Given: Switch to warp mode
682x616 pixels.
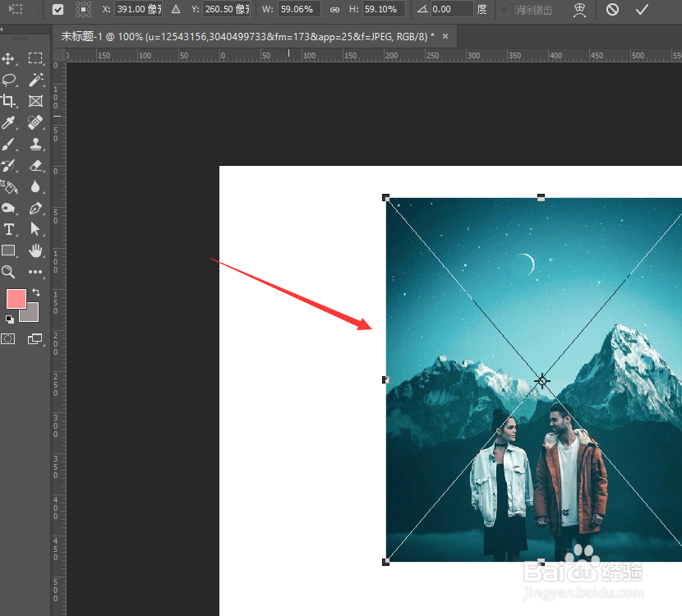Looking at the screenshot, I should [579, 10].
